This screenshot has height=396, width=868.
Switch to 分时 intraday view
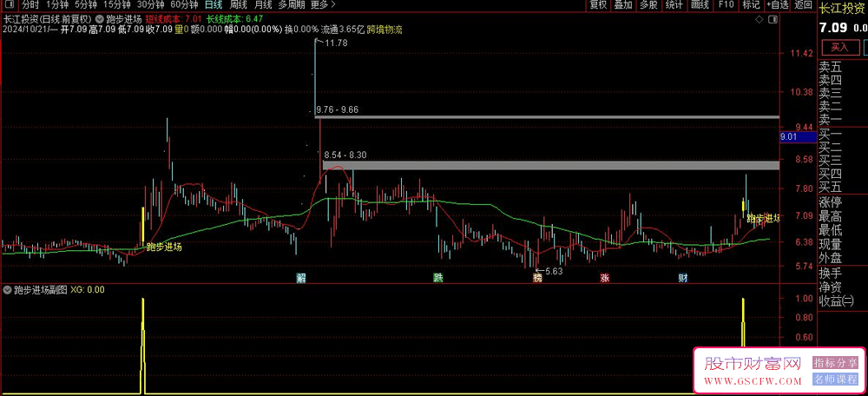(x=30, y=5)
